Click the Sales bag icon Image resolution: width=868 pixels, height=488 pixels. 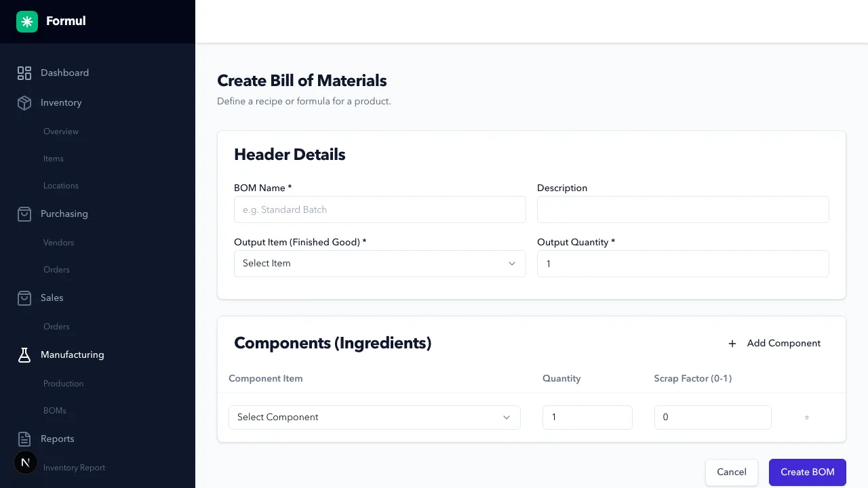point(24,298)
